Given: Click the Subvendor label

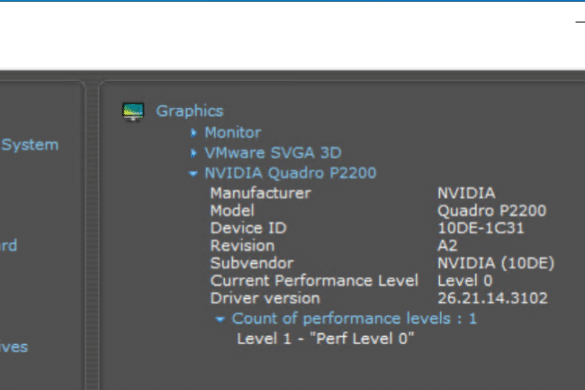Looking at the screenshot, I should click(x=252, y=263).
